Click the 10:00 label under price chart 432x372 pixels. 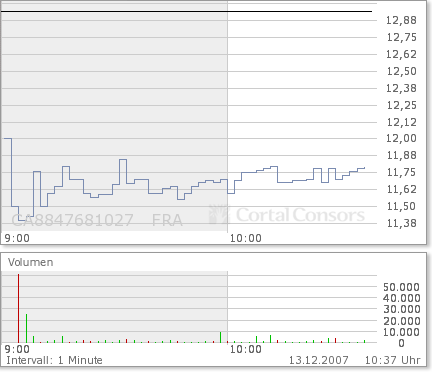(x=246, y=238)
